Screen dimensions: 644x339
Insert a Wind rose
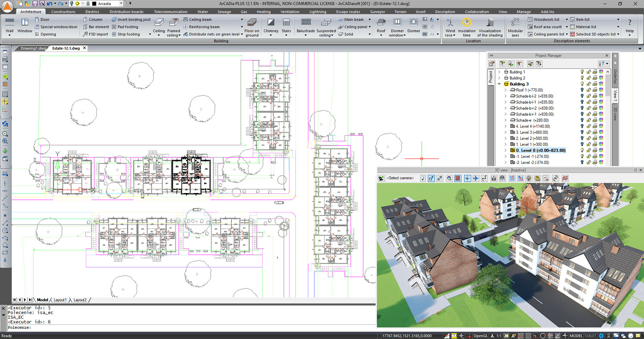[x=450, y=26]
